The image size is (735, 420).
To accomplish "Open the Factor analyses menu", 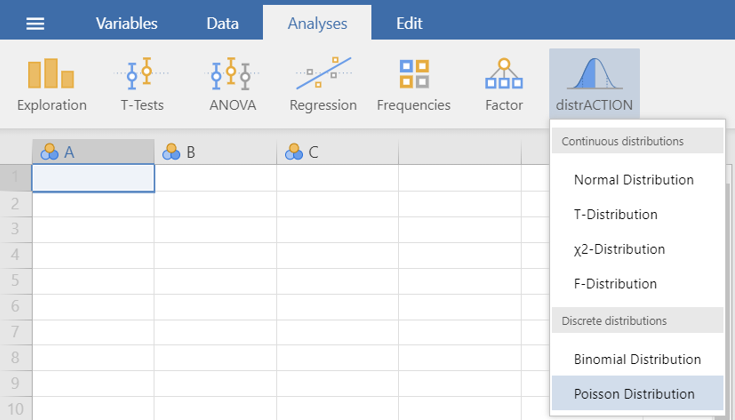I will click(x=504, y=85).
